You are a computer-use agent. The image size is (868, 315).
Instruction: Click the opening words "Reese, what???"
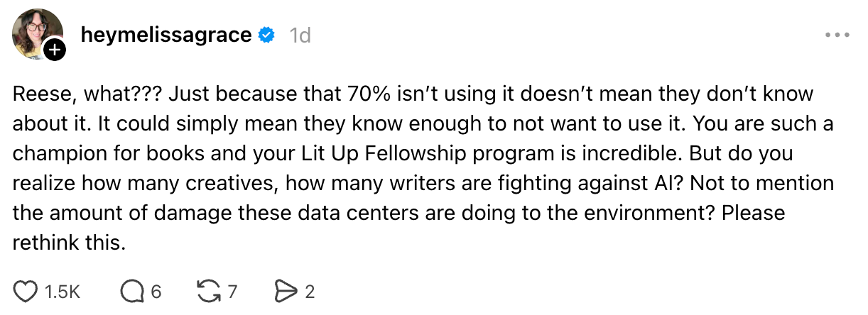(84, 94)
